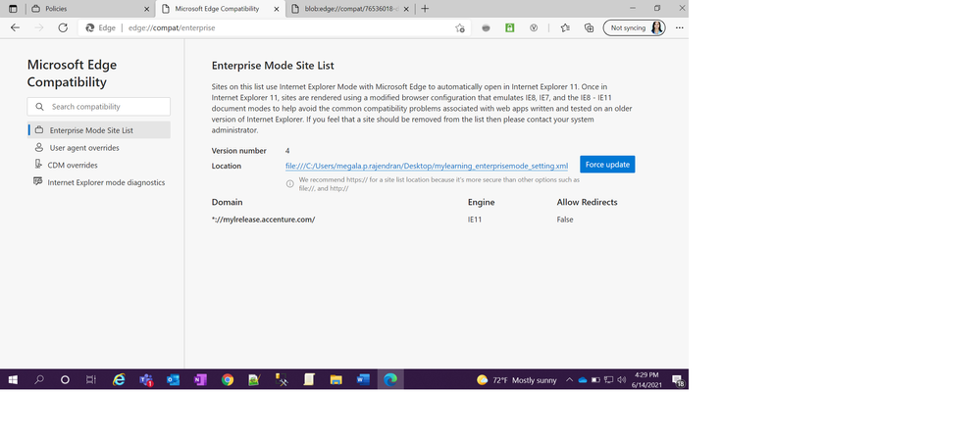Screen dimensions: 980x442
Task: Open the notification center with 18 badge
Action: pos(678,380)
